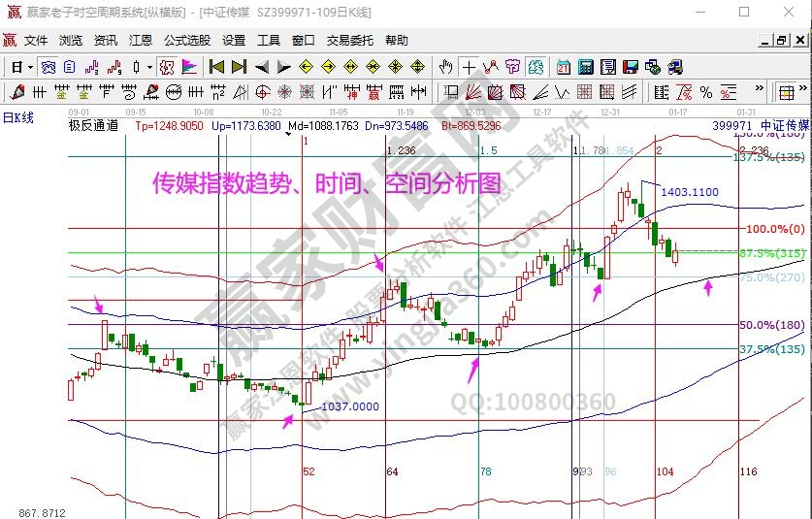Click the hand pan tool icon
Screen dimensions: 812x519
445,67
